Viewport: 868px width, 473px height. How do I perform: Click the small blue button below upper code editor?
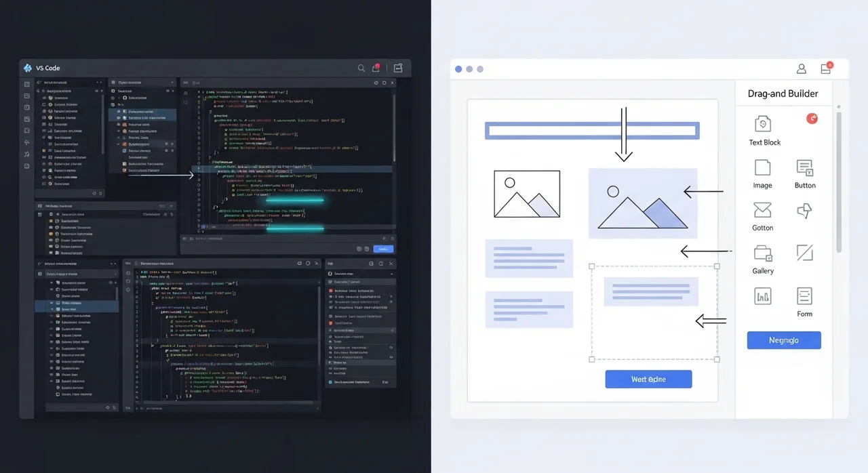tap(383, 249)
